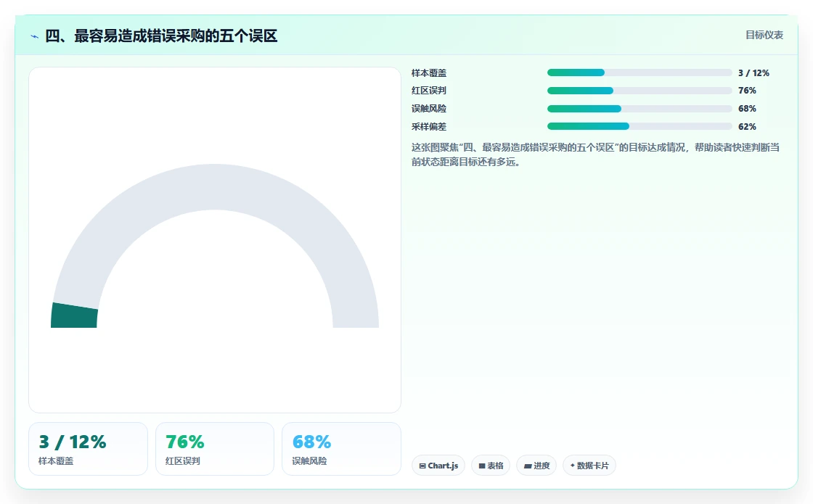The image size is (813, 504).
Task: Click the 3 / 12% value beside the top bar
Action: [x=754, y=73]
